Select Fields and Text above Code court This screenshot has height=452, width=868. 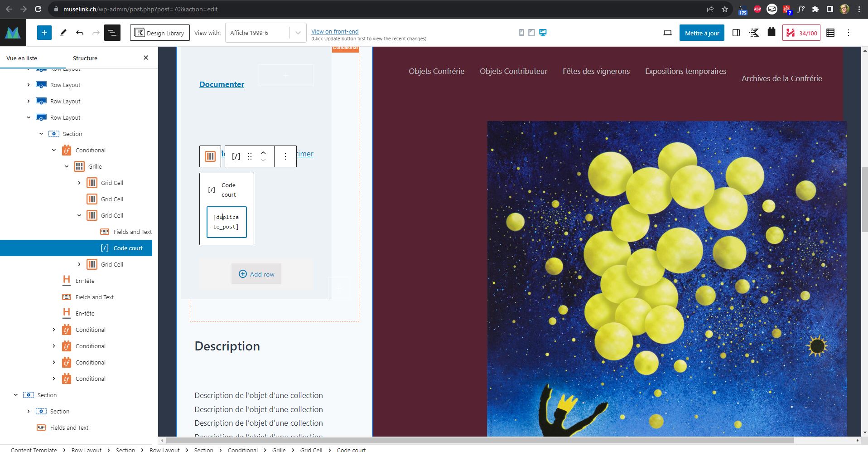(133, 232)
